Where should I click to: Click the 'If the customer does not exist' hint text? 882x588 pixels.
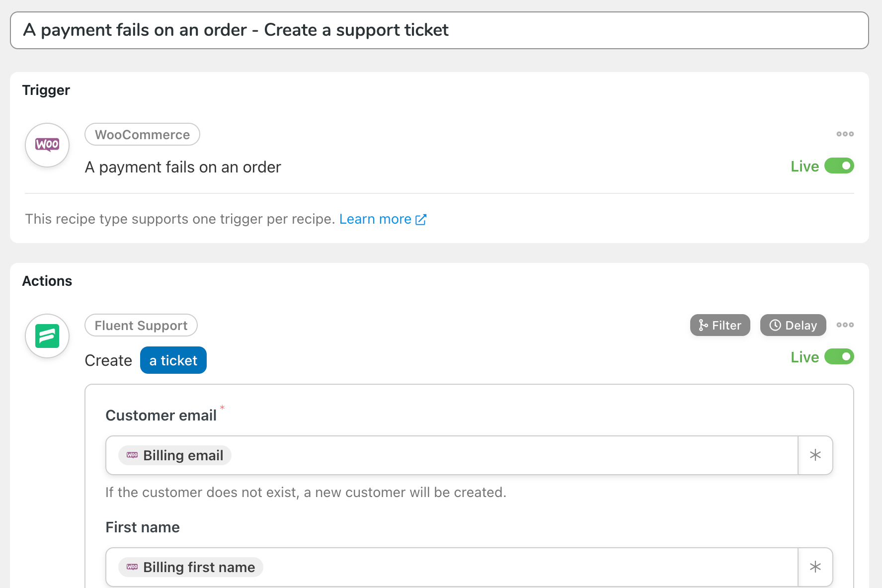[306, 493]
